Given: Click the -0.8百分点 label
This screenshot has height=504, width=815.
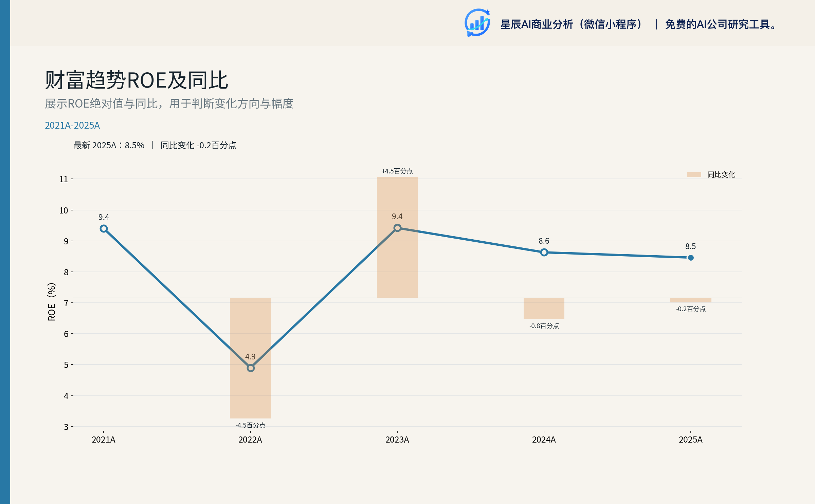Looking at the screenshot, I should pyautogui.click(x=544, y=326).
